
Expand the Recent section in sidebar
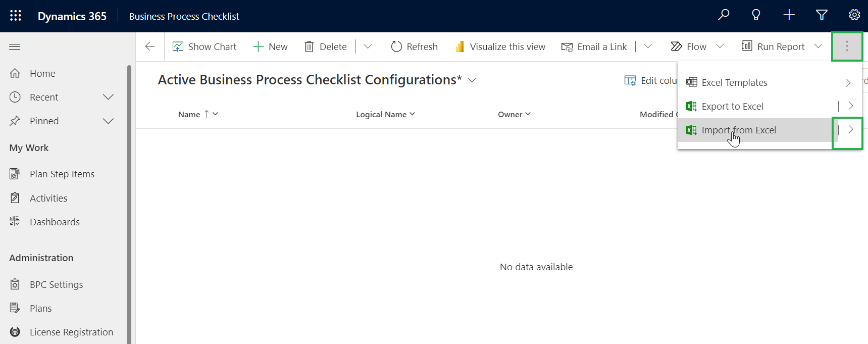[108, 97]
